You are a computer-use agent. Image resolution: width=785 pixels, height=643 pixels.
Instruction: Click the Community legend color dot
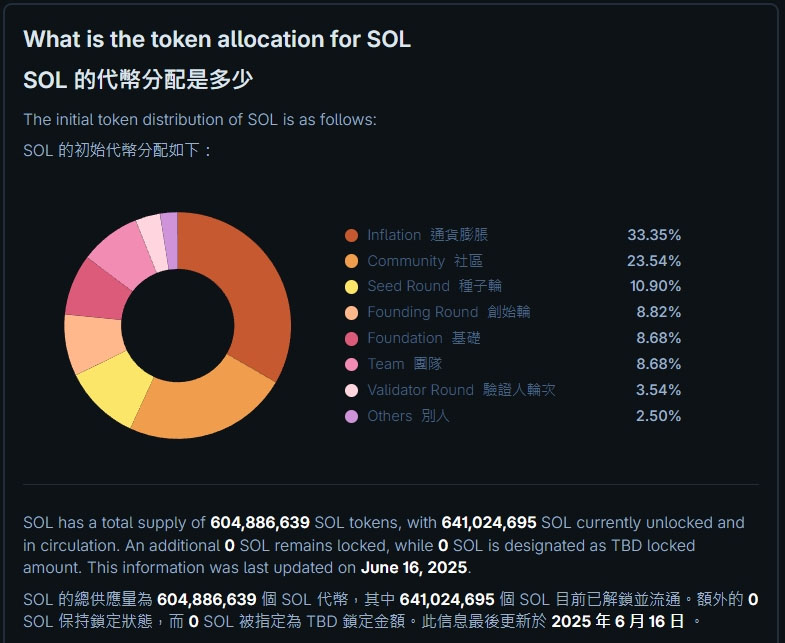351,261
